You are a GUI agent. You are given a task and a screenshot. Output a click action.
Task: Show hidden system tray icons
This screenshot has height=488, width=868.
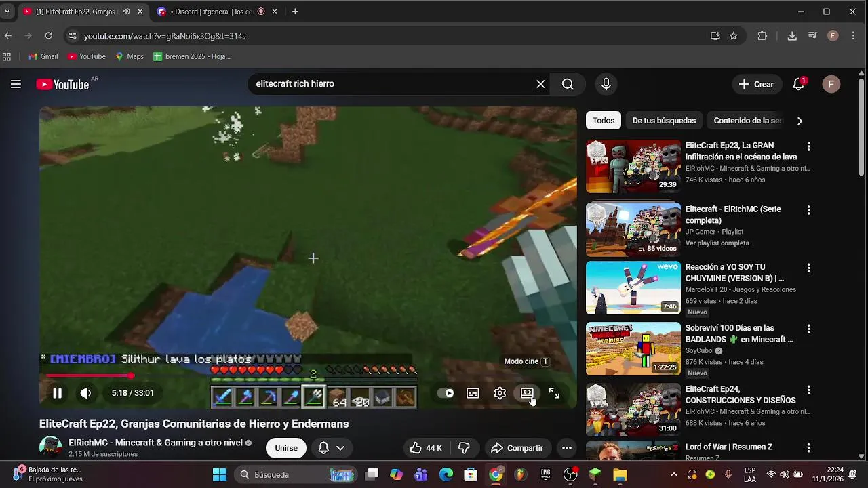(673, 474)
